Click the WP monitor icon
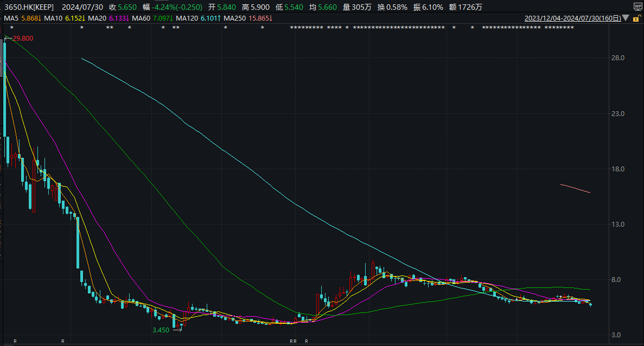The image size is (644, 346). (637, 7)
